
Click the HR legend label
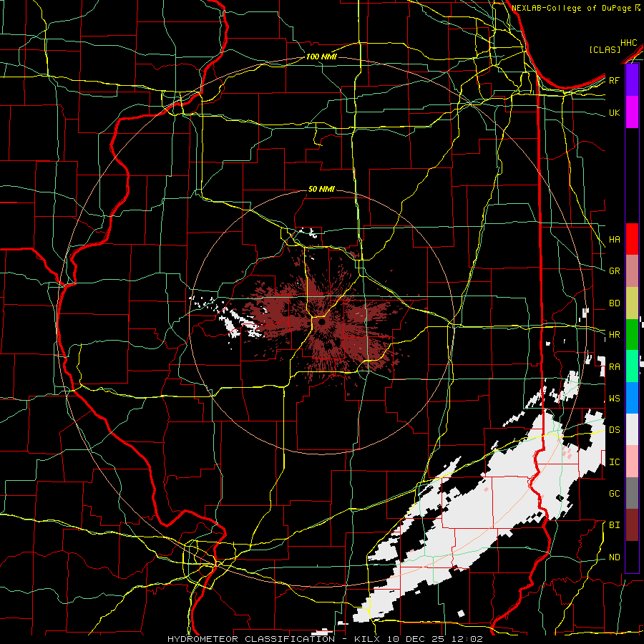(x=614, y=335)
